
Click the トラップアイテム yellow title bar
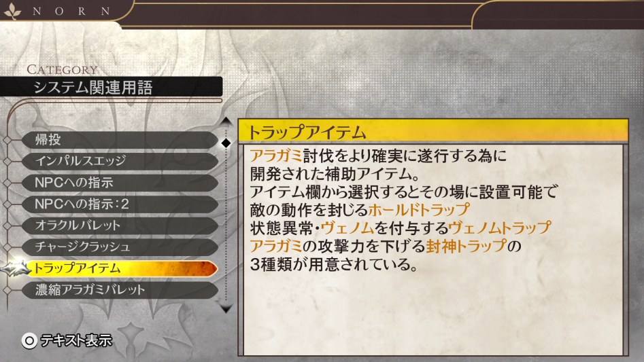point(433,131)
